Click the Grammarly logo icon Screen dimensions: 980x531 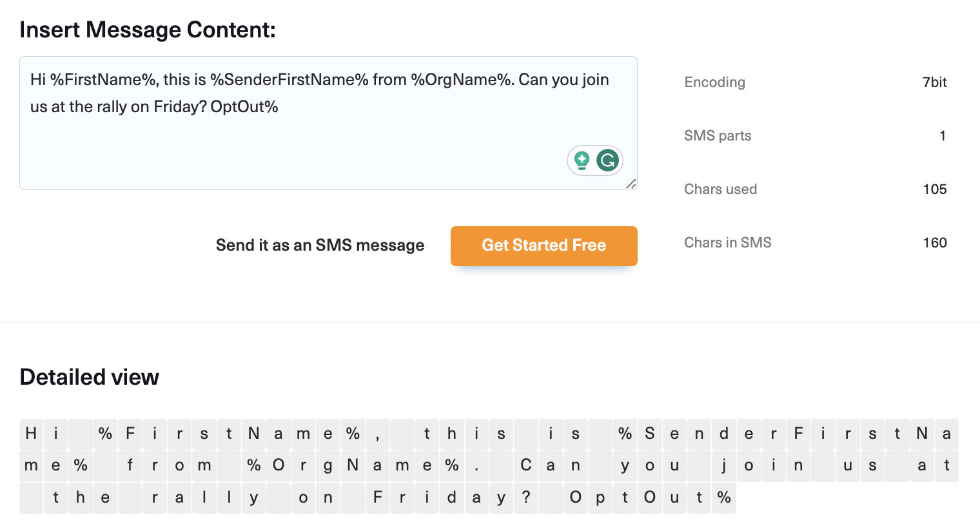[607, 160]
